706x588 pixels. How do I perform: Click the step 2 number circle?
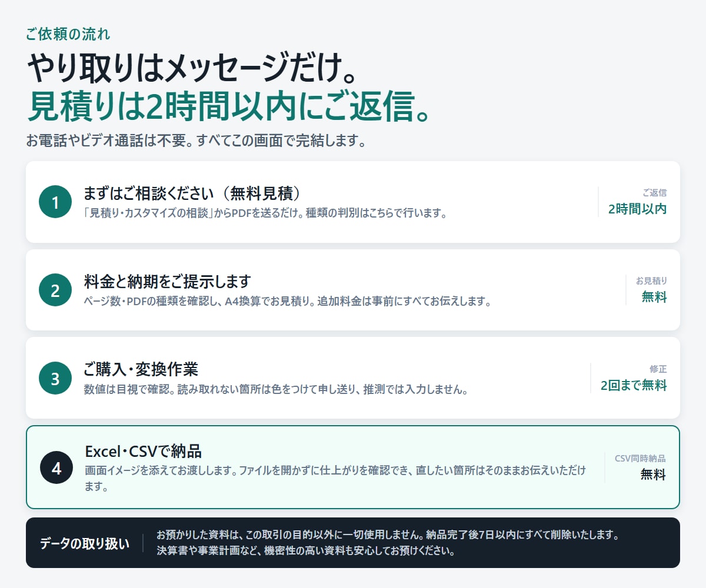point(55,290)
